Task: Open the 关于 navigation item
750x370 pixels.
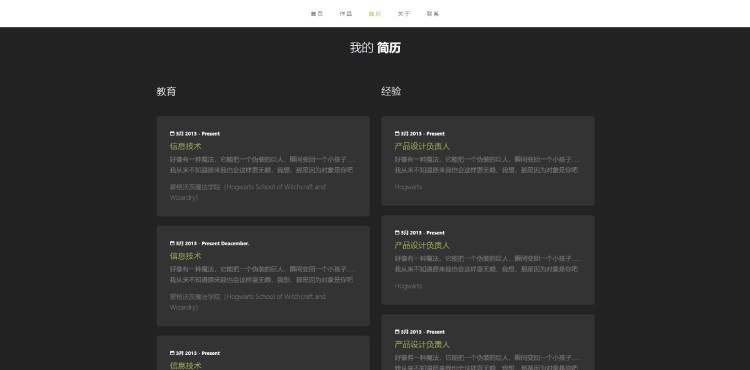Action: coord(404,14)
